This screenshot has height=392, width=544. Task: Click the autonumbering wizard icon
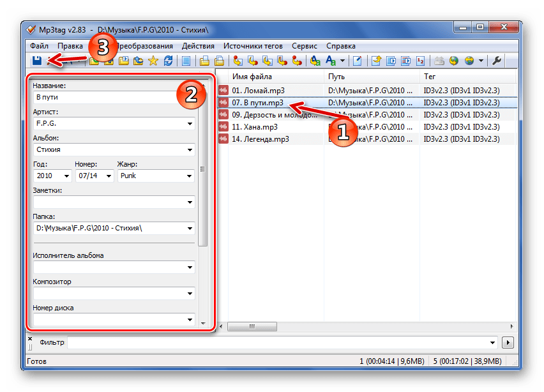(420, 61)
